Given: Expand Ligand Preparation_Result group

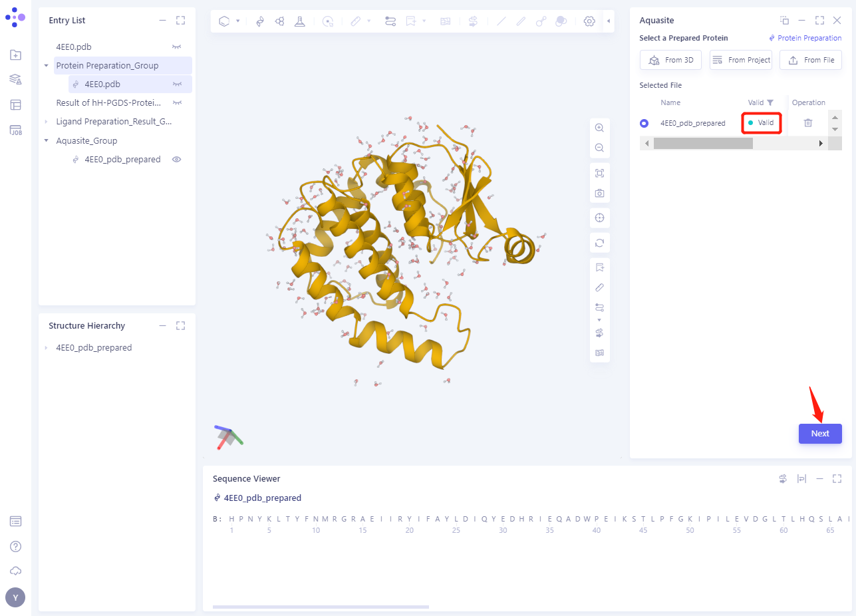Looking at the screenshot, I should pyautogui.click(x=46, y=122).
